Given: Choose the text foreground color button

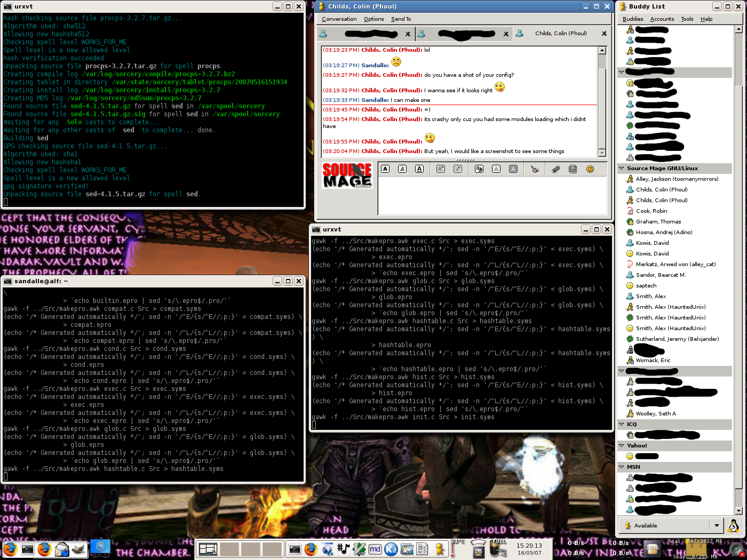Looking at the screenshot, I should [x=496, y=169].
